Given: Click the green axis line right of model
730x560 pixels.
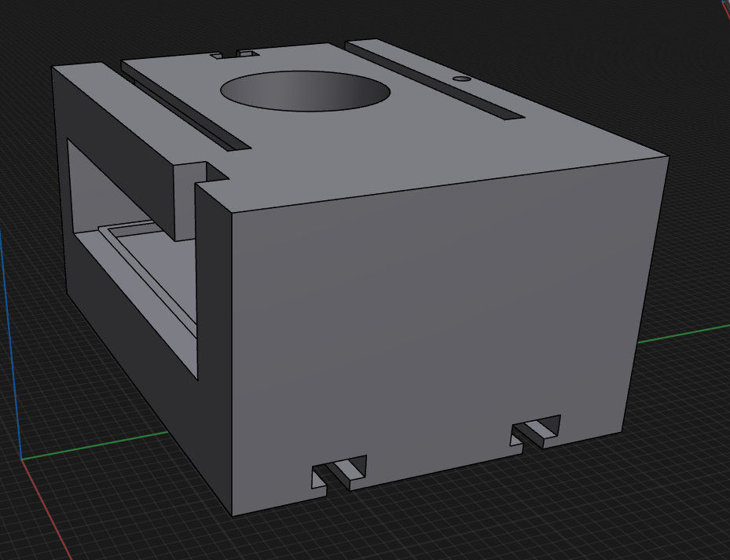Looking at the screenshot, I should (x=684, y=334).
